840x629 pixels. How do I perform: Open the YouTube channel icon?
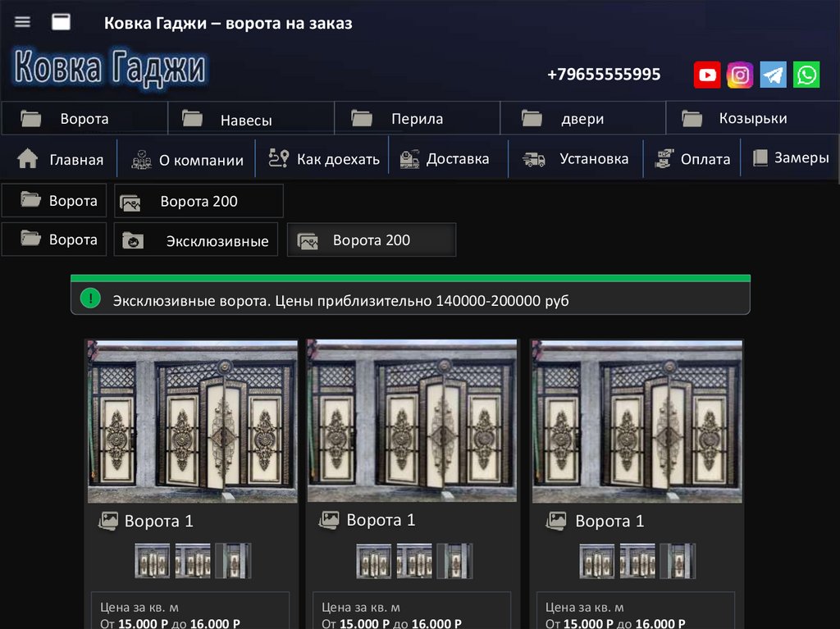(x=706, y=75)
